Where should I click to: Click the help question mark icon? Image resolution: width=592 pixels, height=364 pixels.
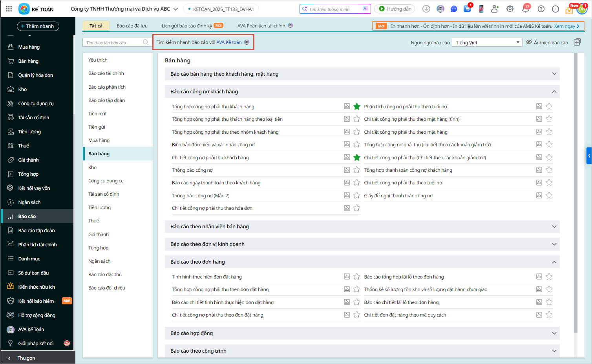pyautogui.click(x=541, y=9)
